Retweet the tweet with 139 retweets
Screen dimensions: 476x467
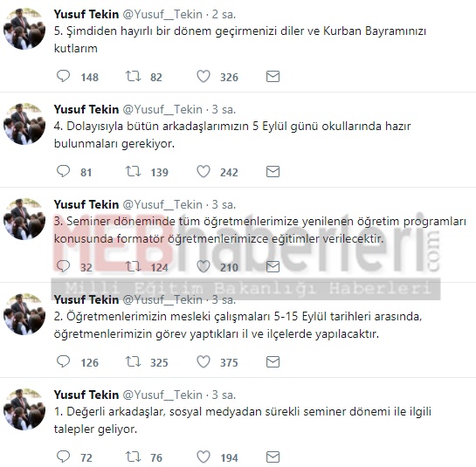[x=134, y=171]
